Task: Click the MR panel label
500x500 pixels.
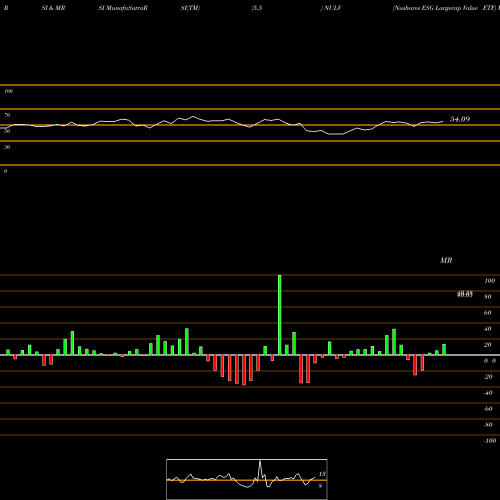Action: (x=446, y=260)
